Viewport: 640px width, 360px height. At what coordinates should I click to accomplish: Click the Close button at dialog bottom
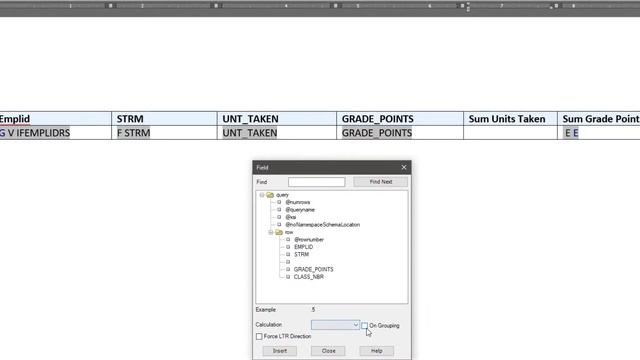click(328, 351)
